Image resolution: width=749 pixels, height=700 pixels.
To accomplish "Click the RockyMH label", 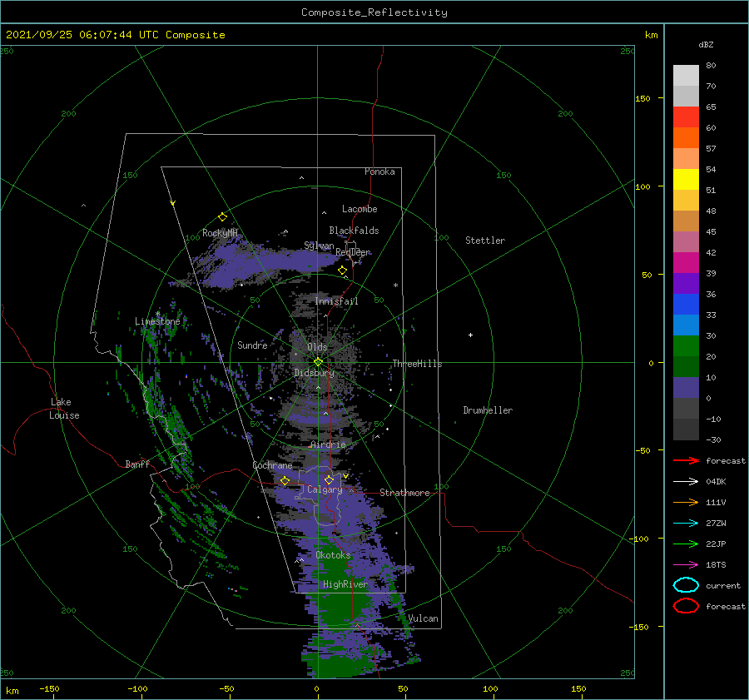I will 221,233.
